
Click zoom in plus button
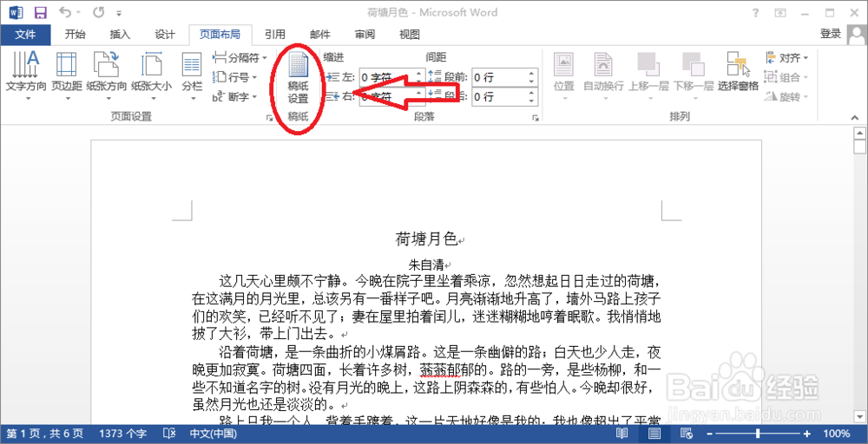click(x=807, y=434)
